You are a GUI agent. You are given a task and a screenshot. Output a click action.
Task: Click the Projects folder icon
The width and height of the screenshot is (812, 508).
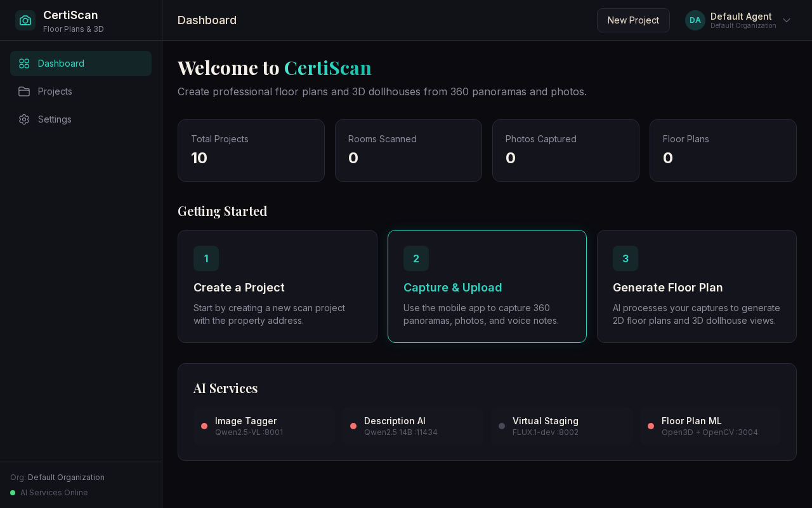pyautogui.click(x=24, y=91)
